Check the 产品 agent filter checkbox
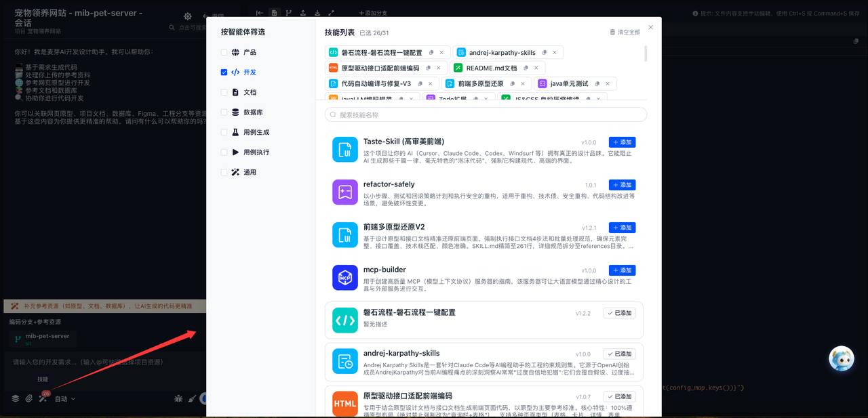 (224, 52)
